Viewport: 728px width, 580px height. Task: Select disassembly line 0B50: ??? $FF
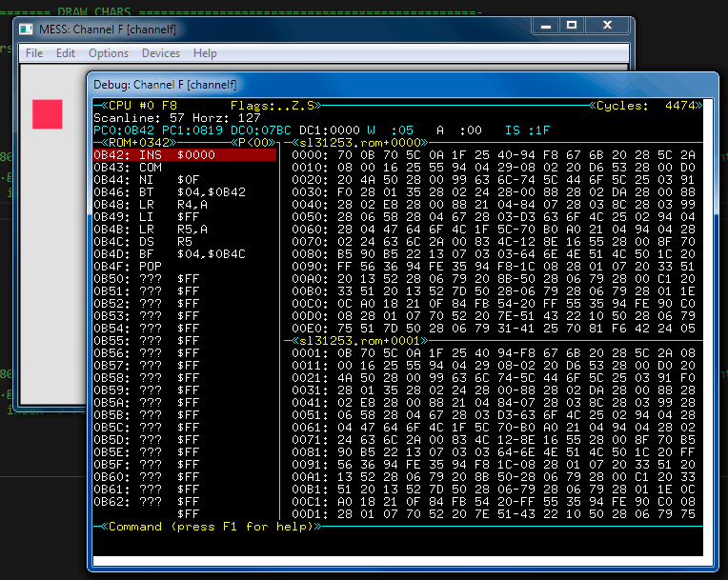[x=185, y=279]
